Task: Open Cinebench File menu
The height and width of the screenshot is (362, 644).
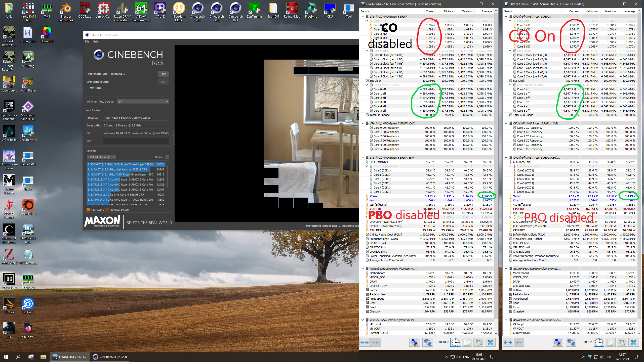Action: coord(87,41)
